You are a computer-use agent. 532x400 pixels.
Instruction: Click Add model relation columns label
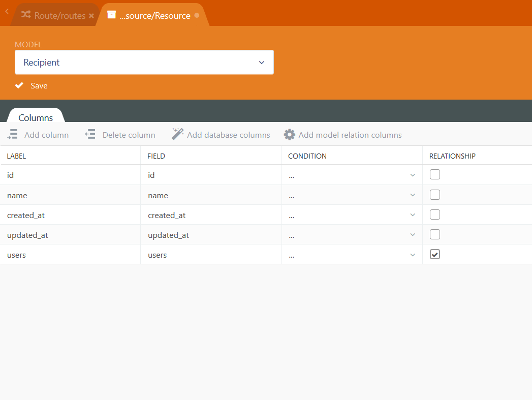[350, 135]
